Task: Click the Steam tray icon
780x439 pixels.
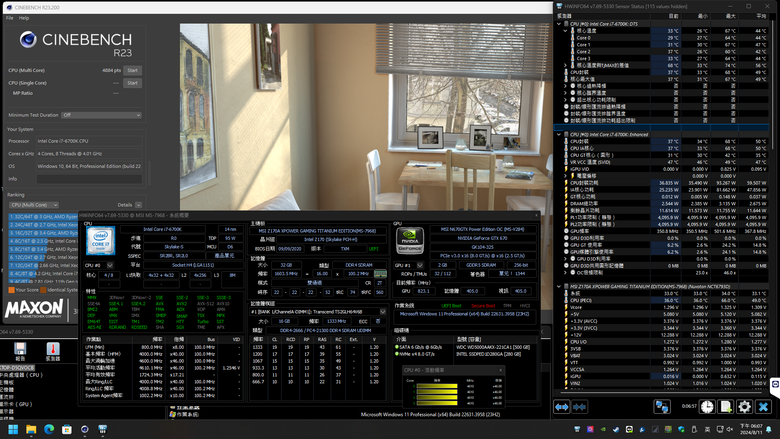Action: (x=616, y=429)
